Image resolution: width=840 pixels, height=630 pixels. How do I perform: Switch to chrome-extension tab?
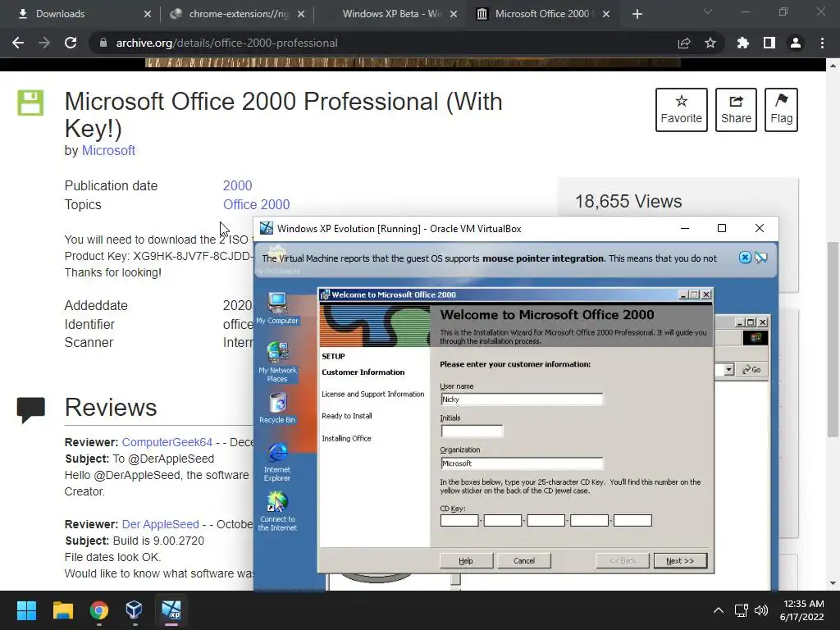click(237, 14)
